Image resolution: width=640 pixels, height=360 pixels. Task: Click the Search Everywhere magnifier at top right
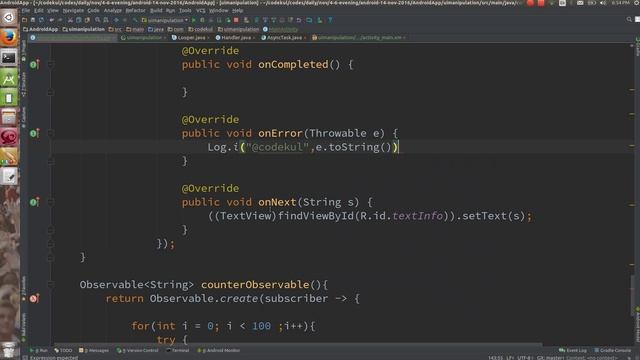tap(629, 20)
